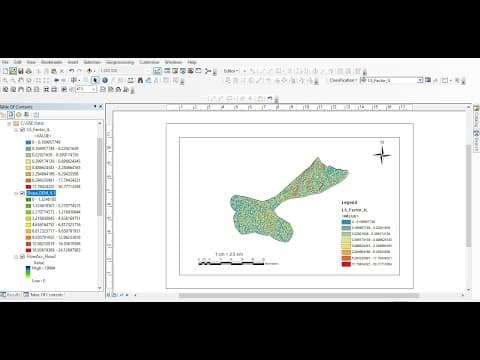This screenshot has height=360, width=480.
Task: Select the Pan hand tool
Action: (x=21, y=80)
